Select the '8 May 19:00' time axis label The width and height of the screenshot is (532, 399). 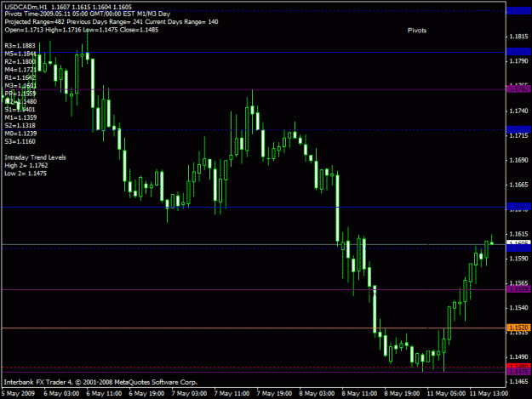coord(402,394)
